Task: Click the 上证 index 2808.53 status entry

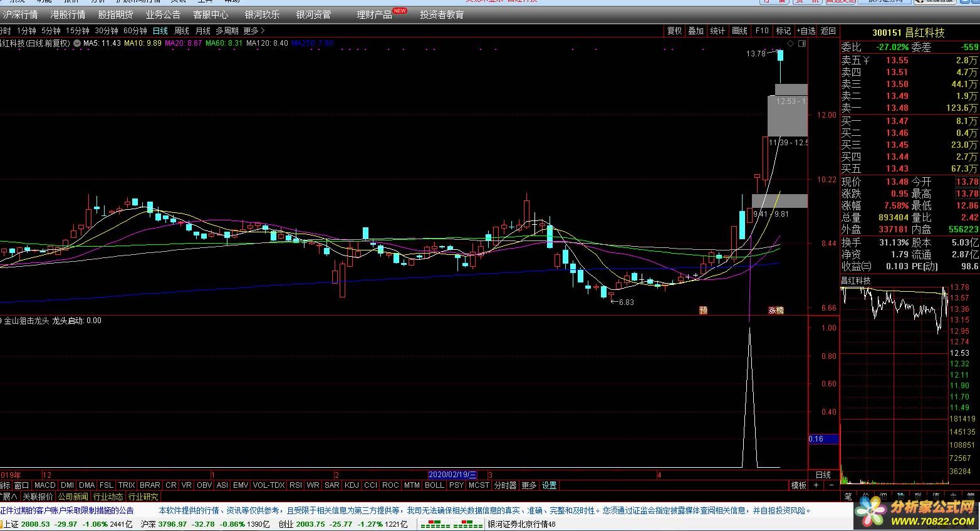Action: click(x=68, y=525)
